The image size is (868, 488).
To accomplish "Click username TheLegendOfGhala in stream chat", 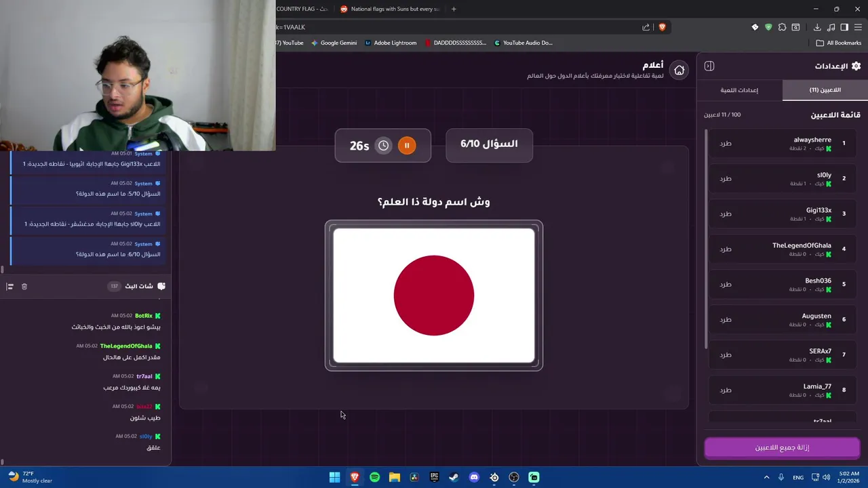I will [x=126, y=346].
